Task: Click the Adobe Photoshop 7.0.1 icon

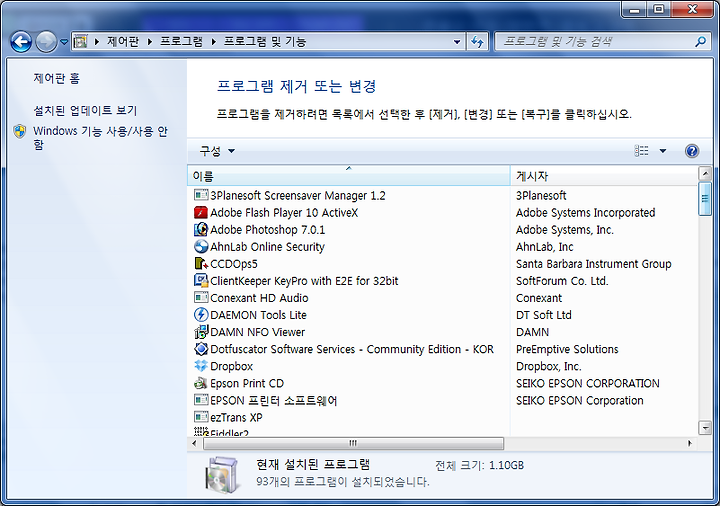Action: click(x=201, y=229)
